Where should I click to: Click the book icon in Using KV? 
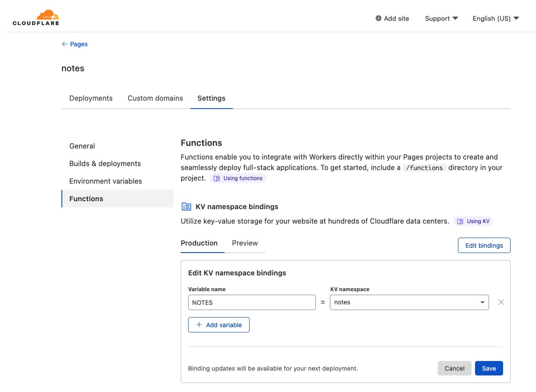460,221
